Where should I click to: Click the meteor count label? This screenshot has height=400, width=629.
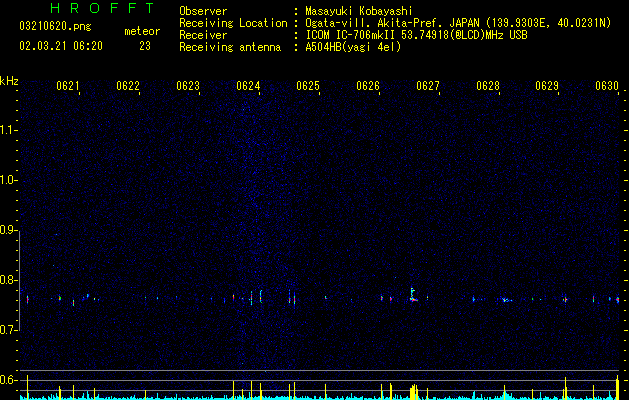[x=142, y=31]
